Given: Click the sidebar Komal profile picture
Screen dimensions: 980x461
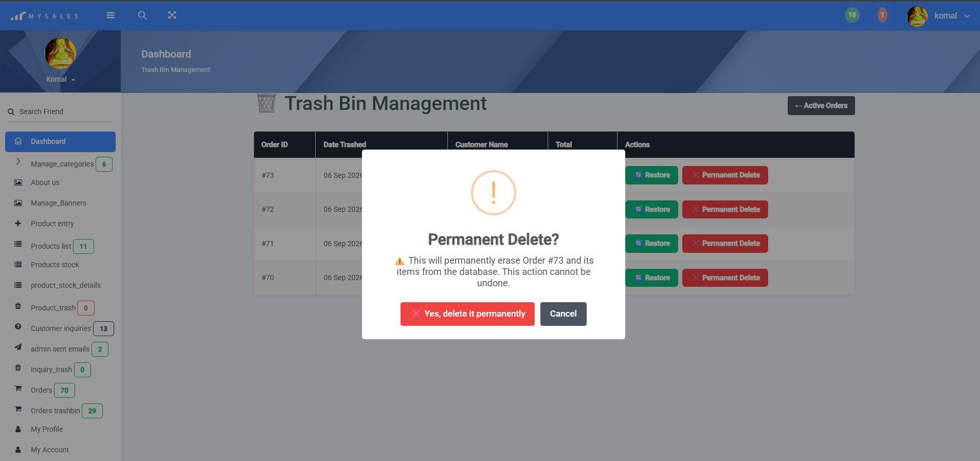Looking at the screenshot, I should pyautogui.click(x=61, y=53).
